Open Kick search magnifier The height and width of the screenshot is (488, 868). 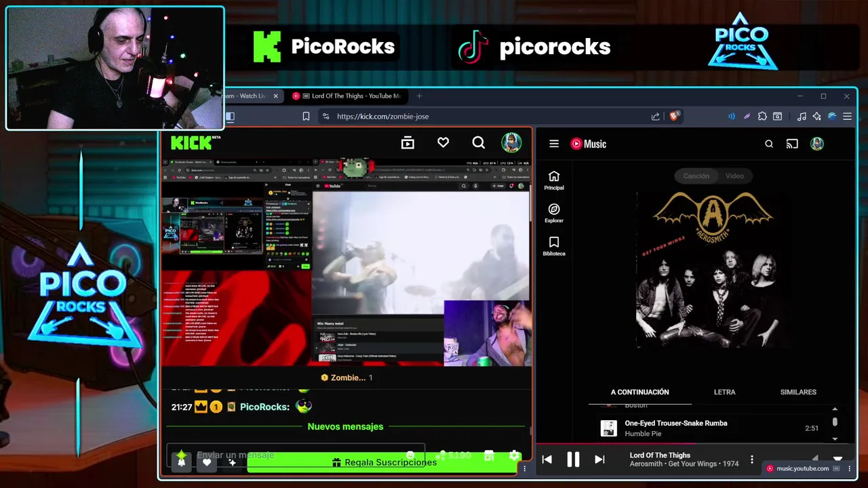tap(479, 142)
